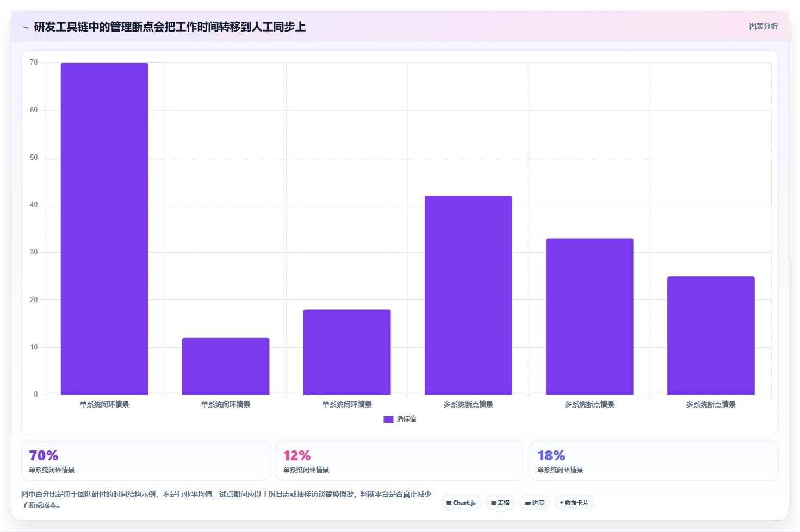Viewport: 800px width, 532px height.
Task: Click the footnote starting 图中百分比是用于团队研讨
Action: click(x=226, y=499)
